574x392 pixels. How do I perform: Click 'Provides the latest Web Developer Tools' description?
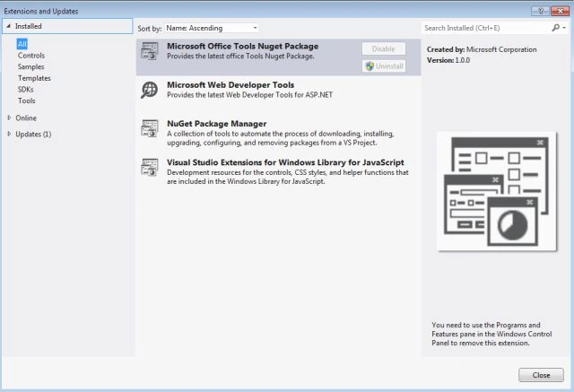(x=249, y=95)
